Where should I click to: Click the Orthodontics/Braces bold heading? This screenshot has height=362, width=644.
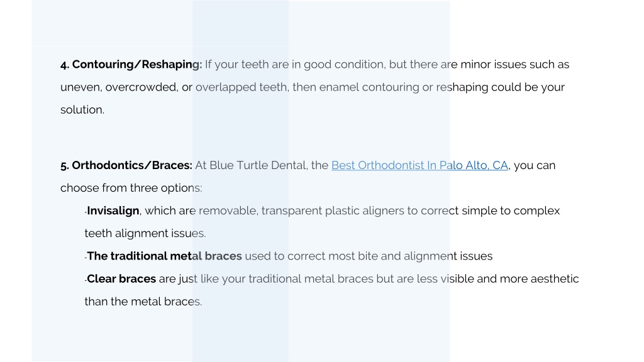click(126, 165)
